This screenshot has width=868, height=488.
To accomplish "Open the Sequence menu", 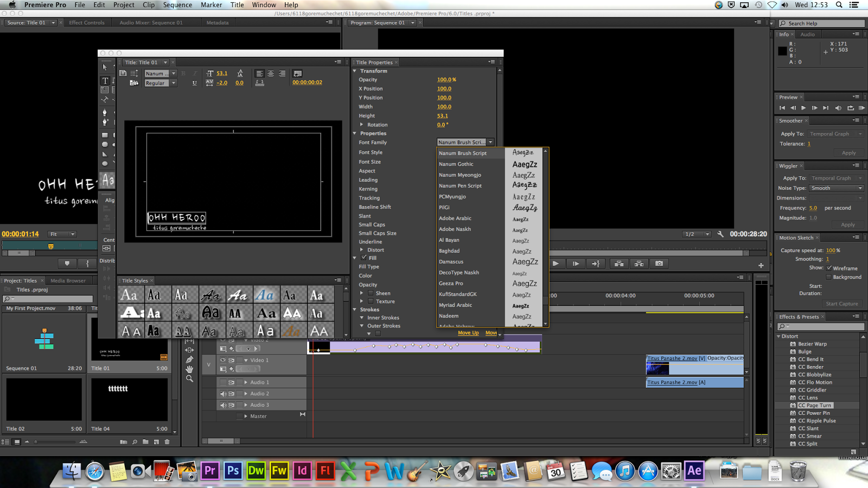I will [x=177, y=4].
